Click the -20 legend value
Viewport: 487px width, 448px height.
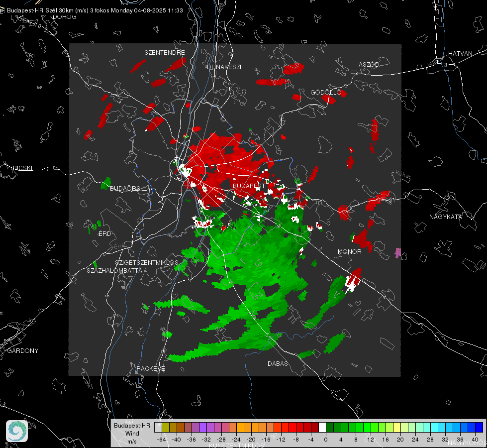coord(251,440)
